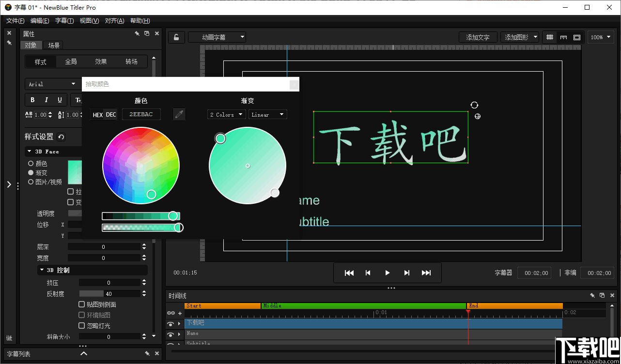The height and width of the screenshot is (364, 621).
Task: Toggle underline formatting for the text
Action: [59, 100]
